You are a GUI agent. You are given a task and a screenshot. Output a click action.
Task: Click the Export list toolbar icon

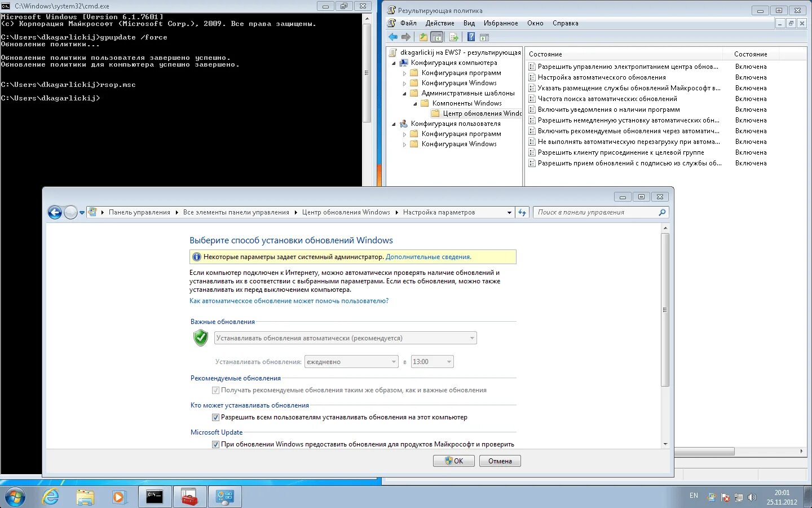point(453,37)
